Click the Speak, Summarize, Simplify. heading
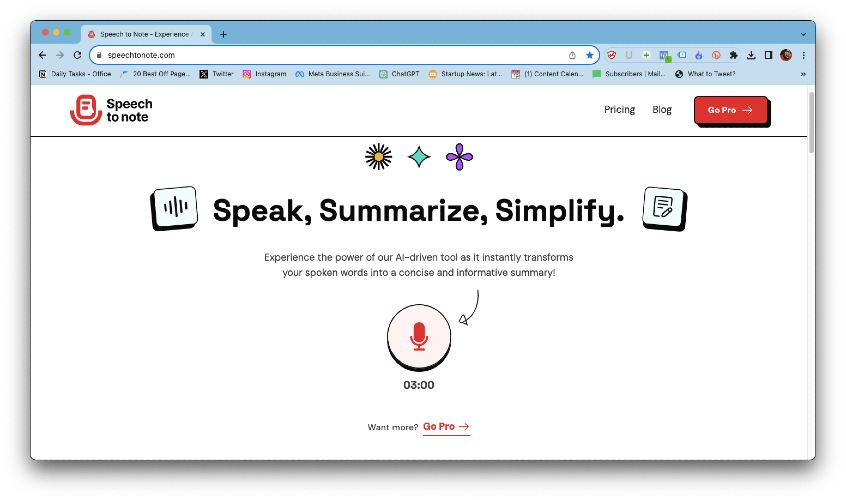This screenshot has width=846, height=500. click(x=419, y=210)
